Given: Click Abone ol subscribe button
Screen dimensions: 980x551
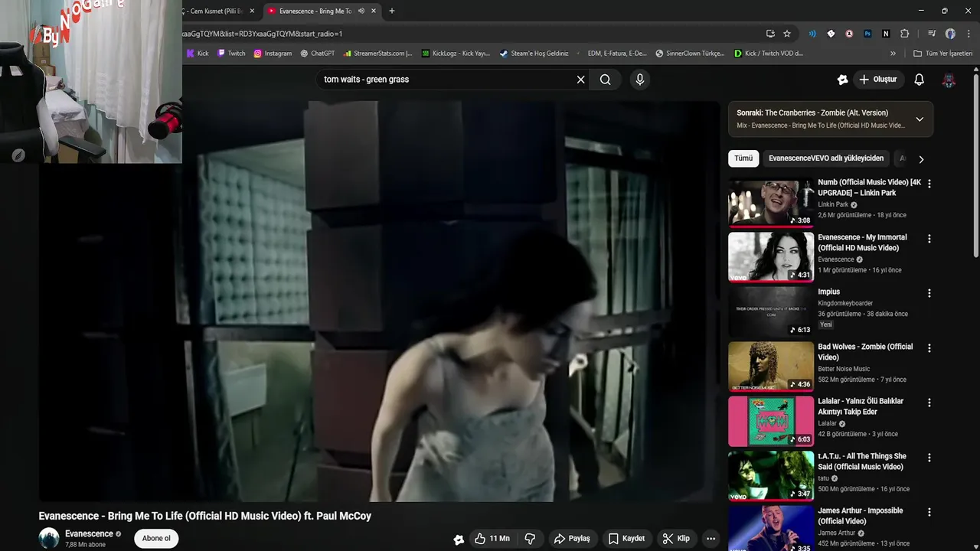Looking at the screenshot, I should pyautogui.click(x=156, y=539).
